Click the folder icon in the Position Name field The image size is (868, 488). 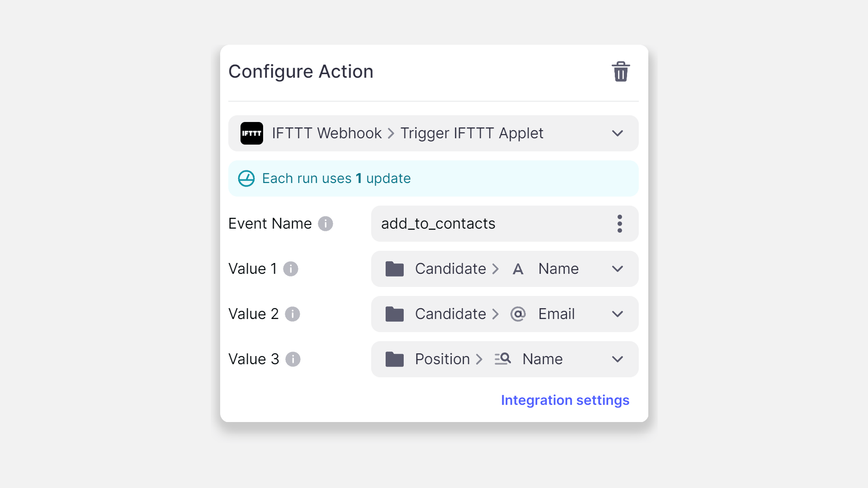coord(395,359)
